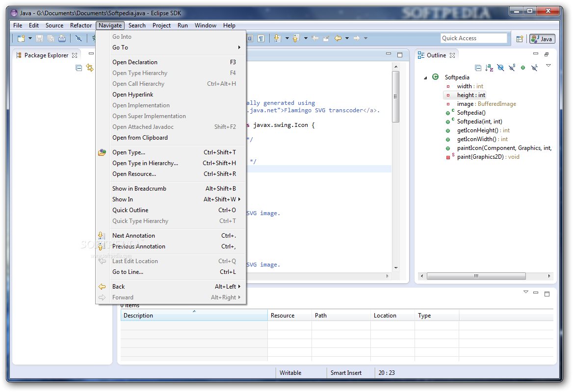Image resolution: width=573 pixels, height=392 pixels.
Task: Click Last Edit Location toolbar icon
Action: [x=315, y=38]
